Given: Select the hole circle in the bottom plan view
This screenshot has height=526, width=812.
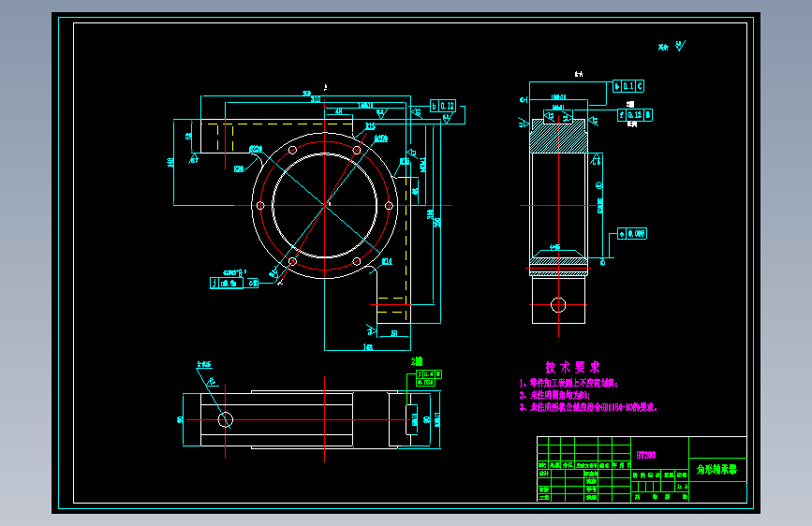Looking at the screenshot, I should [x=226, y=419].
